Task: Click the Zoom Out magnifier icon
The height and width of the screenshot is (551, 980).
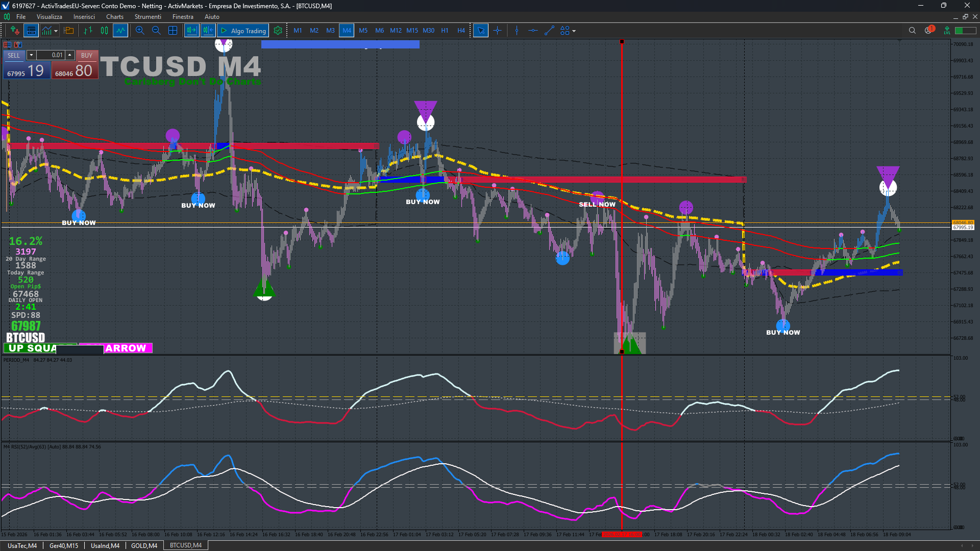Action: pyautogui.click(x=156, y=31)
